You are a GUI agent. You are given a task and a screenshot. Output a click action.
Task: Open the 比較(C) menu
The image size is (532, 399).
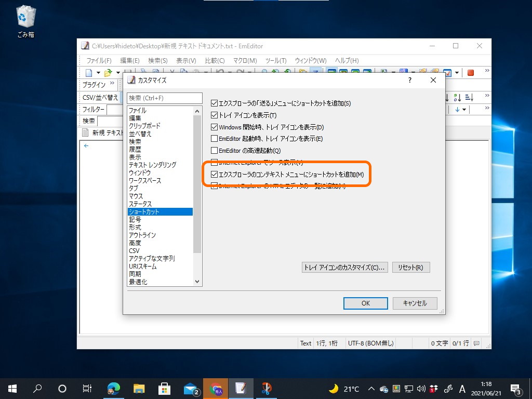coord(215,61)
